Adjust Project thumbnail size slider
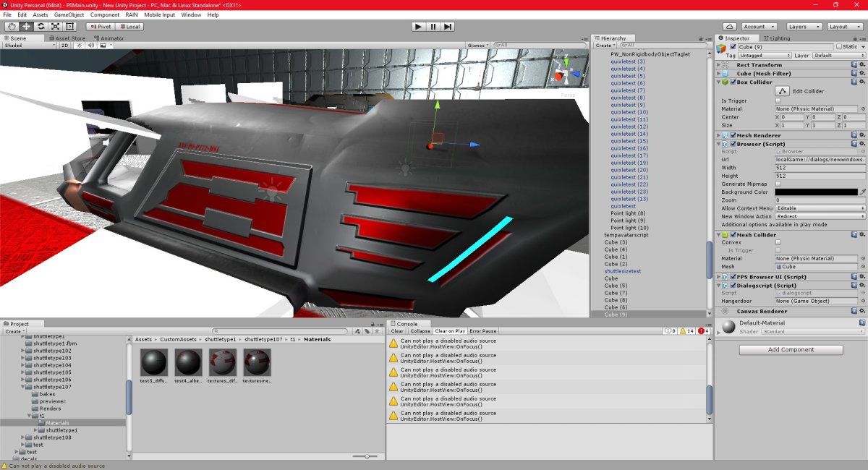The image size is (868, 470). (367, 456)
